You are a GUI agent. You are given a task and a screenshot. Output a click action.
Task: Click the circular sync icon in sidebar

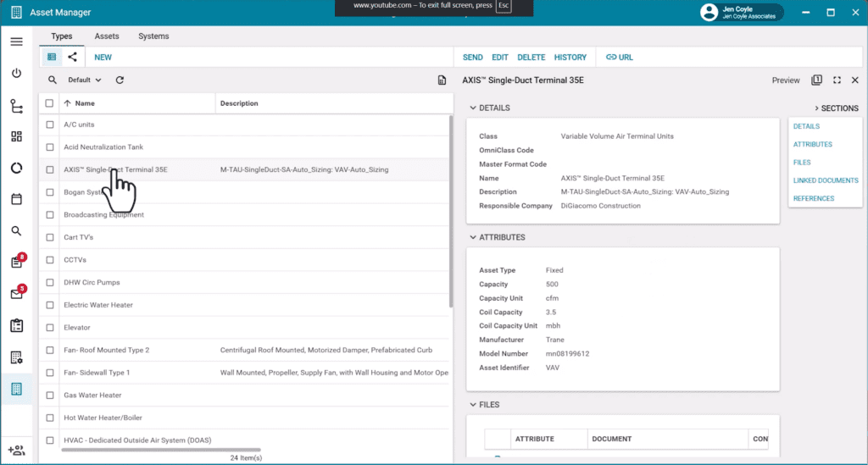click(x=17, y=168)
